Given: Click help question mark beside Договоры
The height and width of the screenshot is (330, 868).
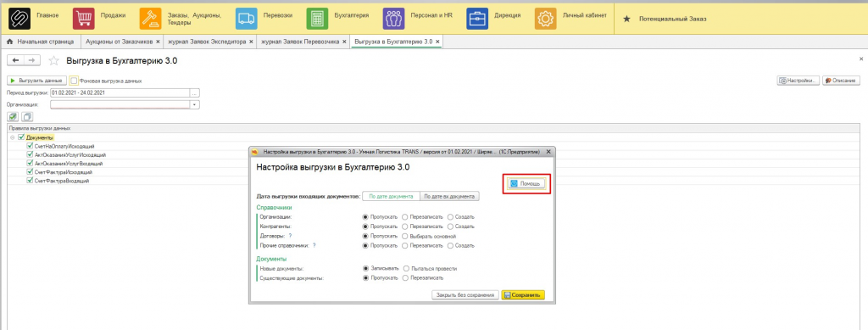Looking at the screenshot, I should (x=290, y=235).
